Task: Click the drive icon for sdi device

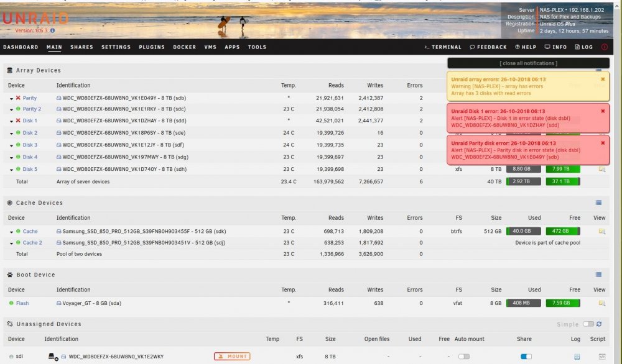Action: (x=53, y=357)
